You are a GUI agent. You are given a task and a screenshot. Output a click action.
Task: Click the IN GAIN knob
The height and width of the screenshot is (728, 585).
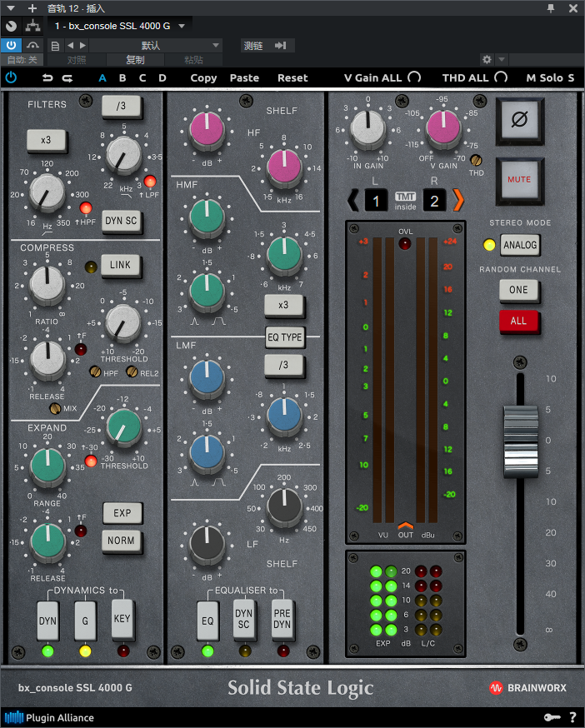coord(367,127)
